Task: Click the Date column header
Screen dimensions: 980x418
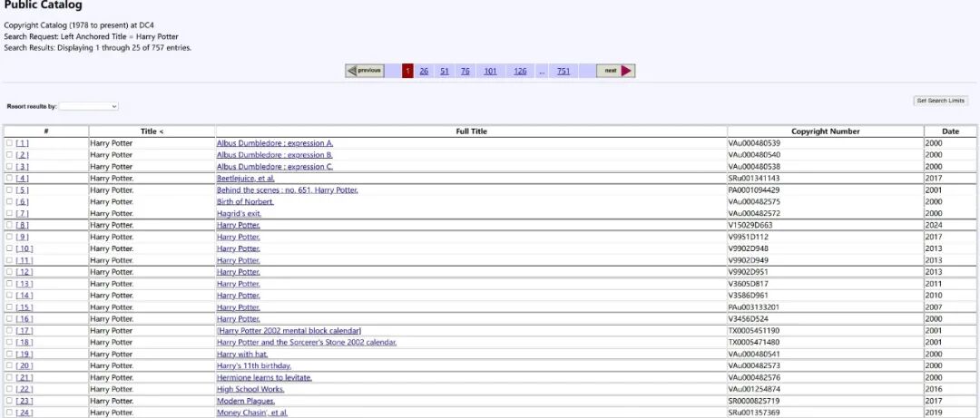Action: point(951,131)
